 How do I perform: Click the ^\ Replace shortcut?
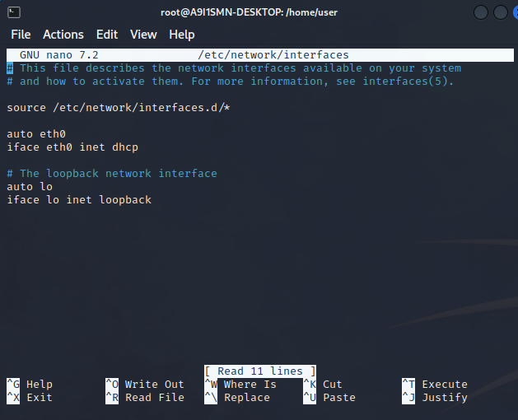pos(237,398)
